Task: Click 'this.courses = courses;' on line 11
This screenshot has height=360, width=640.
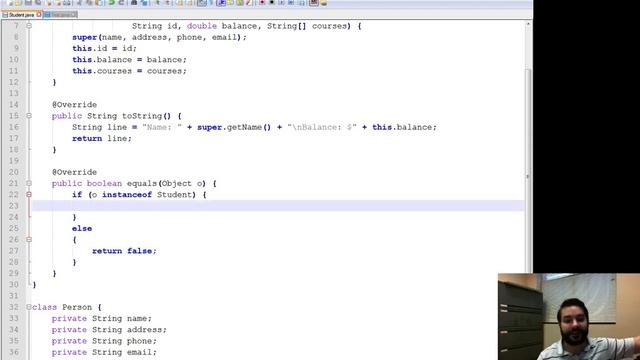Action: click(129, 71)
